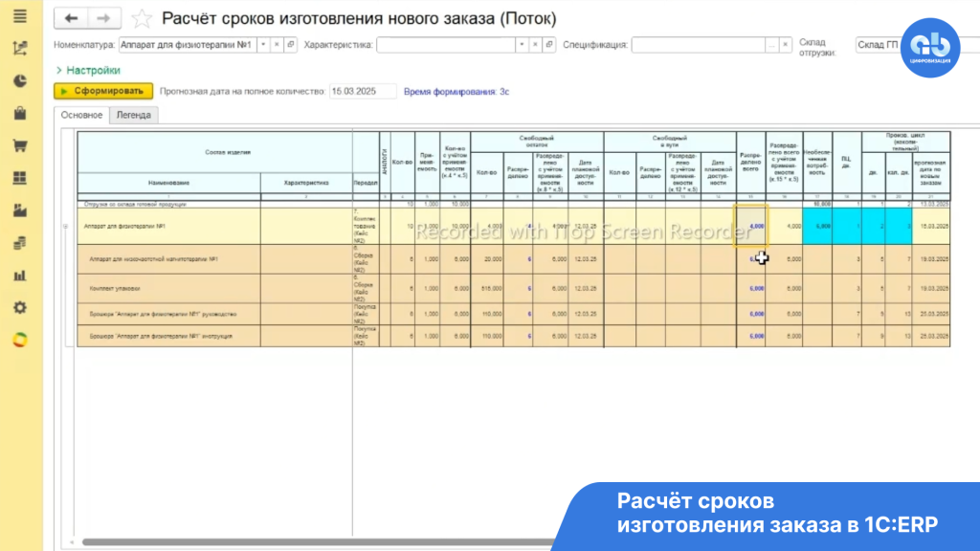Click the forecast date field 15.03.2025

pyautogui.click(x=363, y=91)
